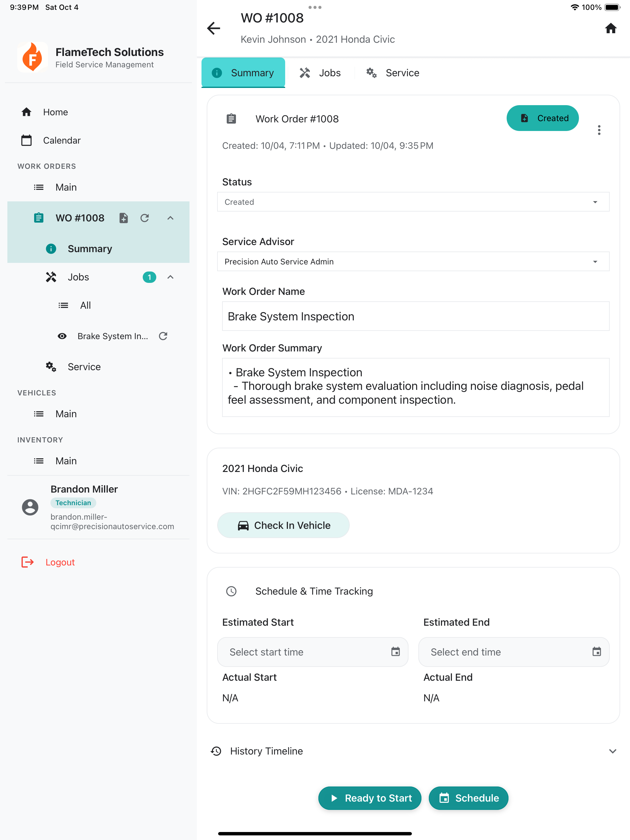Open the Status dropdown showing Created
The width and height of the screenshot is (630, 840).
pos(413,202)
